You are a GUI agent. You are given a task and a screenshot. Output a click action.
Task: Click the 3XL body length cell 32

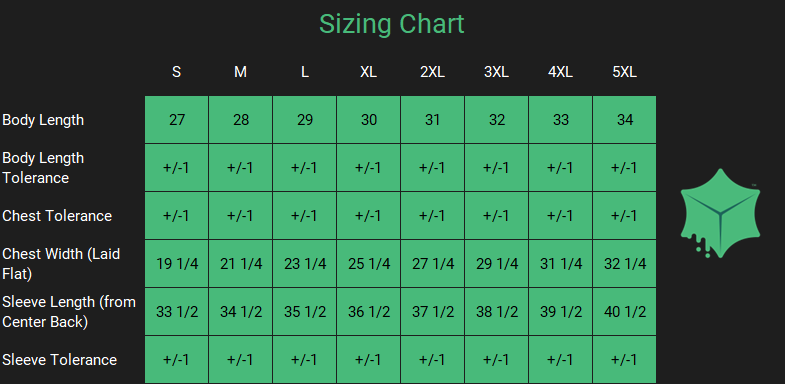coord(497,120)
